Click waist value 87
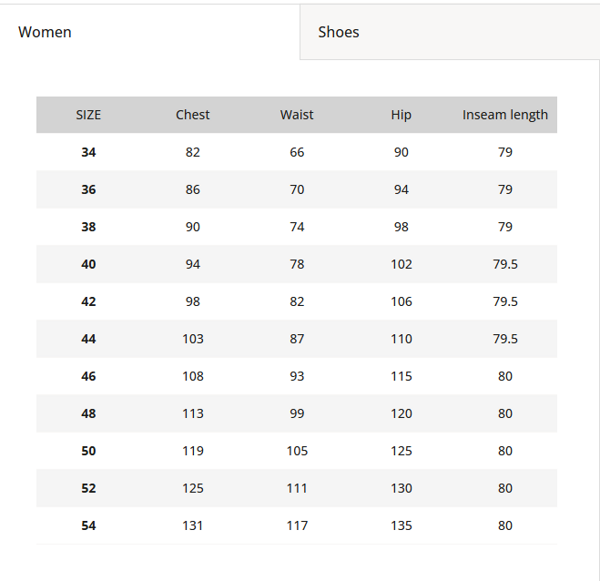 pyautogui.click(x=297, y=339)
